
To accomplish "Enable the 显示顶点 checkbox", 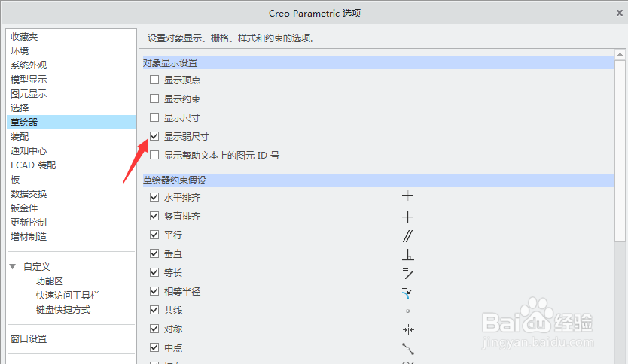I will 154,80.
